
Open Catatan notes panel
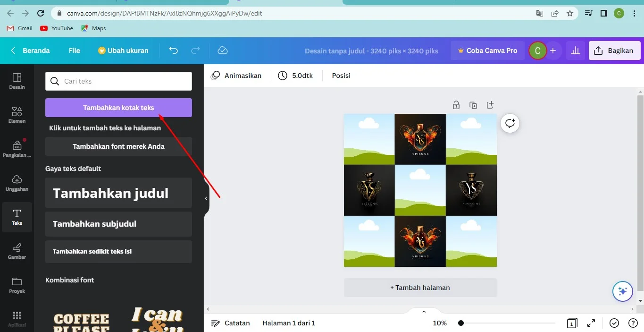tap(230, 323)
